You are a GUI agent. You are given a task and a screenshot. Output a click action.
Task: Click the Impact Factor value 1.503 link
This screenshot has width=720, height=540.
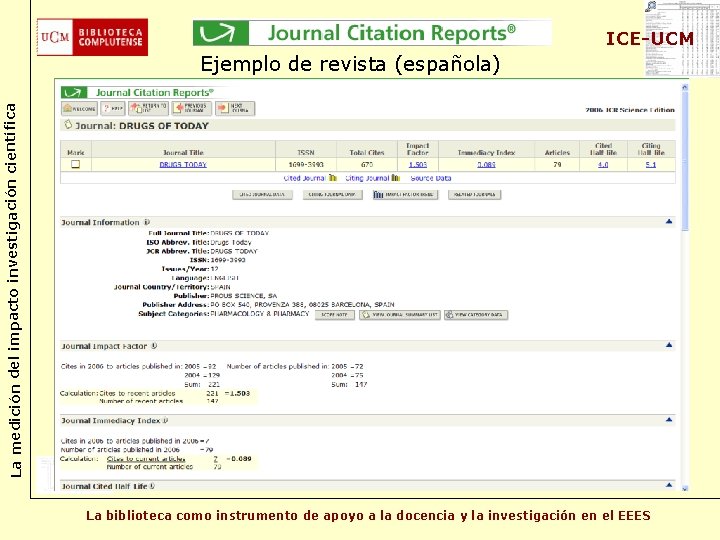(x=418, y=164)
